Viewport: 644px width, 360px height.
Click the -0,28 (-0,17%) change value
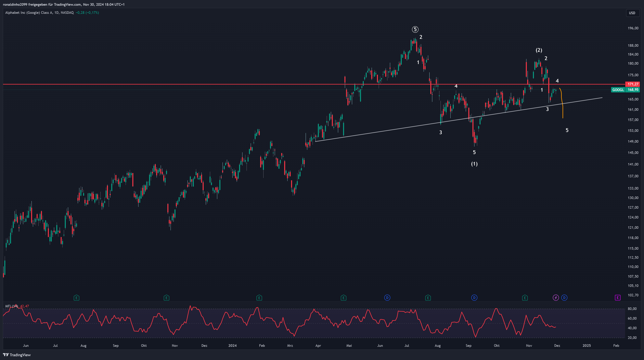pyautogui.click(x=87, y=12)
